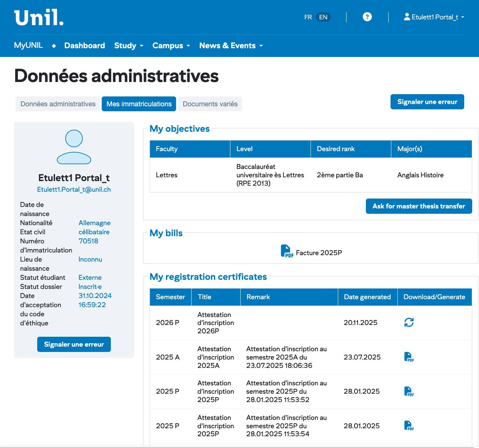Click the Facture 2025P PDF icon
The width and height of the screenshot is (479, 448).
[287, 251]
